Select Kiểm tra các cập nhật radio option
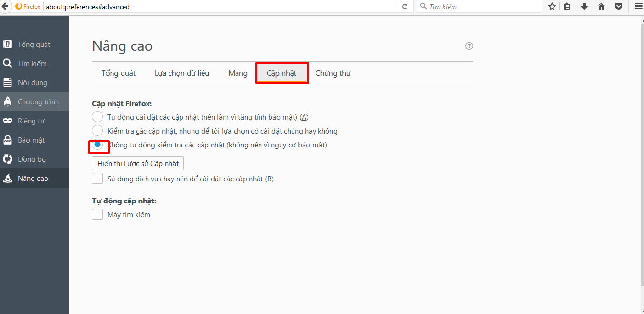 coord(98,131)
